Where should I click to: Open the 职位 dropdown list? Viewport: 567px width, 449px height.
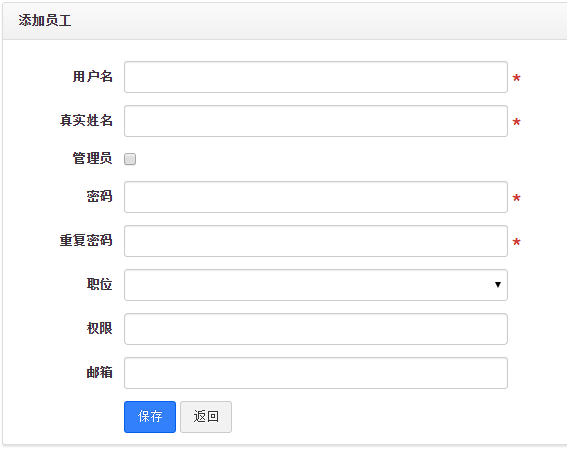pyautogui.click(x=316, y=285)
